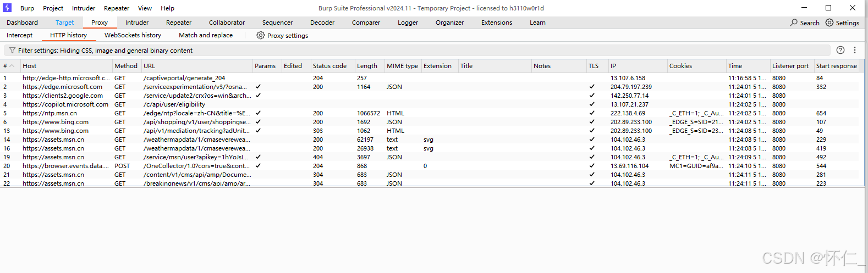868x273 pixels.
Task: Open the Collaborator tab
Action: 227,23
